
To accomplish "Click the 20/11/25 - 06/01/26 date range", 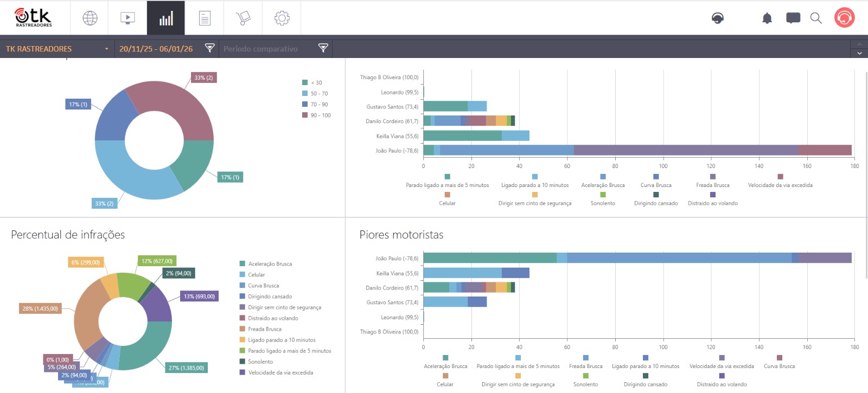I will point(156,49).
